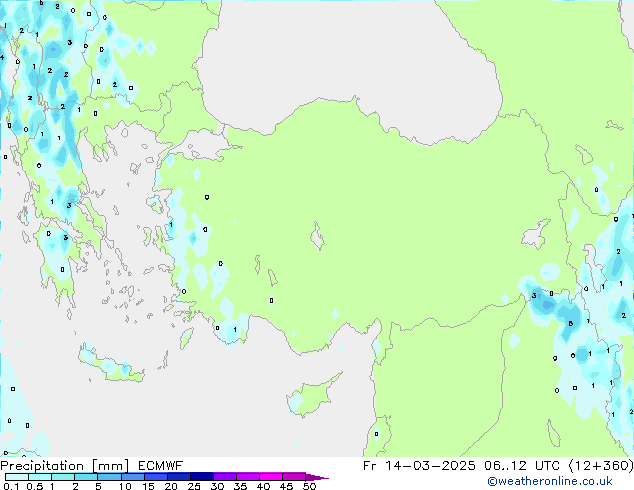Click the legend swatch between 5 and 10

[109, 477]
